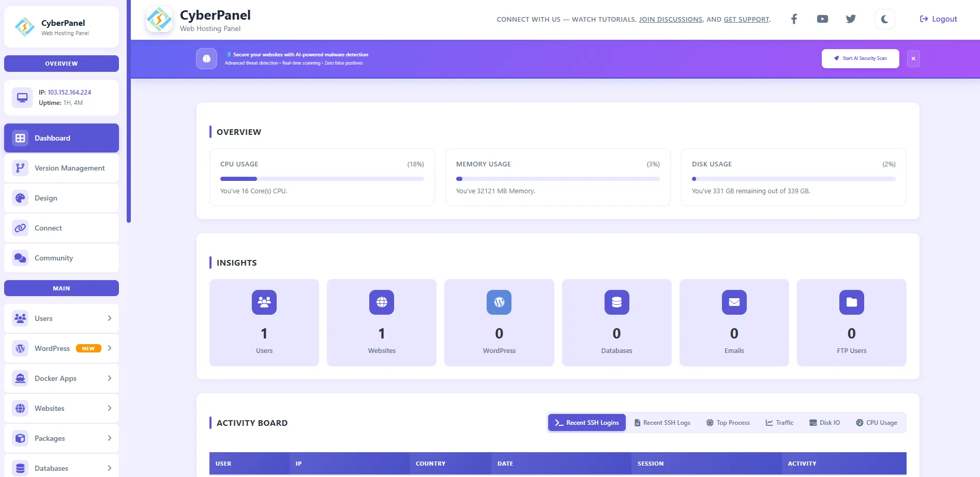The image size is (980, 477).
Task: Open the Twitter icon in header
Action: pyautogui.click(x=851, y=19)
